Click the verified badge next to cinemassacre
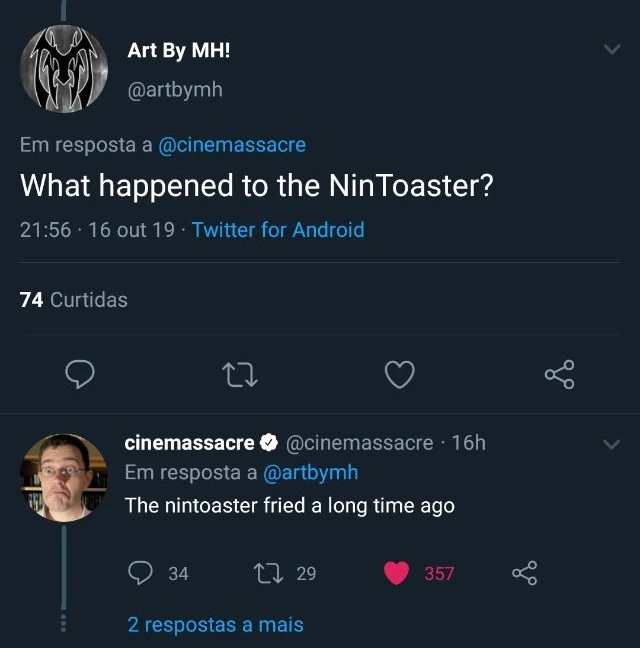This screenshot has width=640, height=648. click(x=269, y=442)
